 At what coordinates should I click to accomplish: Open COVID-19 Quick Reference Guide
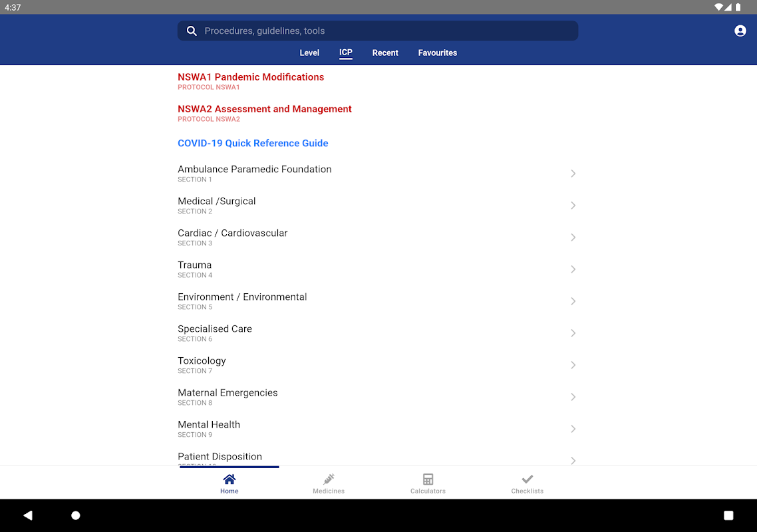tap(253, 144)
